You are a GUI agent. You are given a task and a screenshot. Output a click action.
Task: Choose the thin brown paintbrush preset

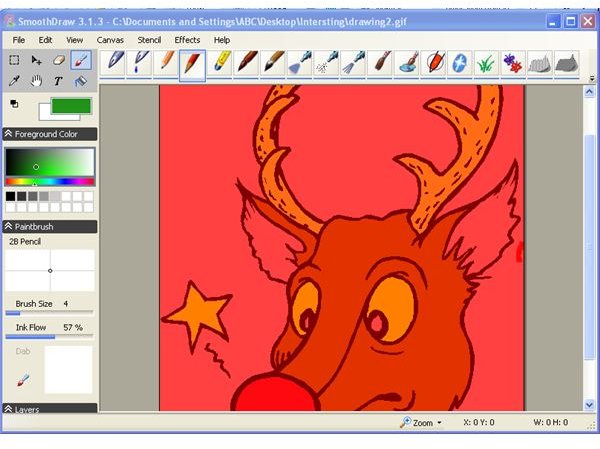point(380,63)
